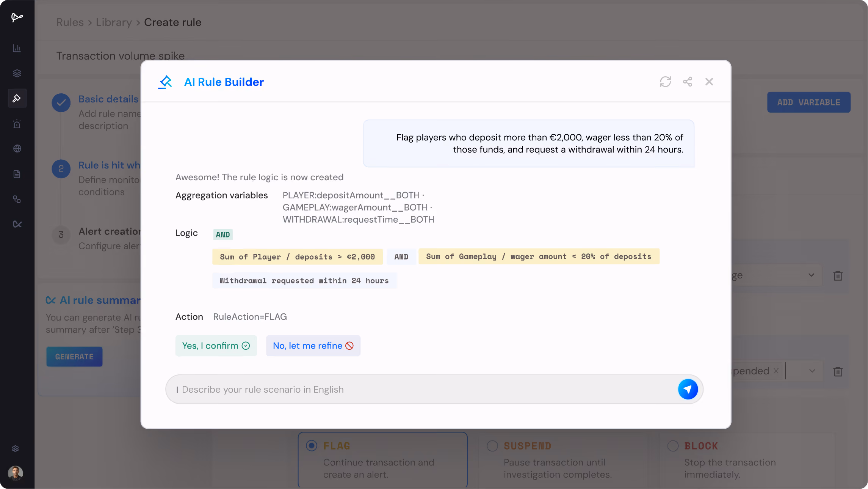This screenshot has width=868, height=489.
Task: Click the app logo at sidebar top
Action: (17, 17)
